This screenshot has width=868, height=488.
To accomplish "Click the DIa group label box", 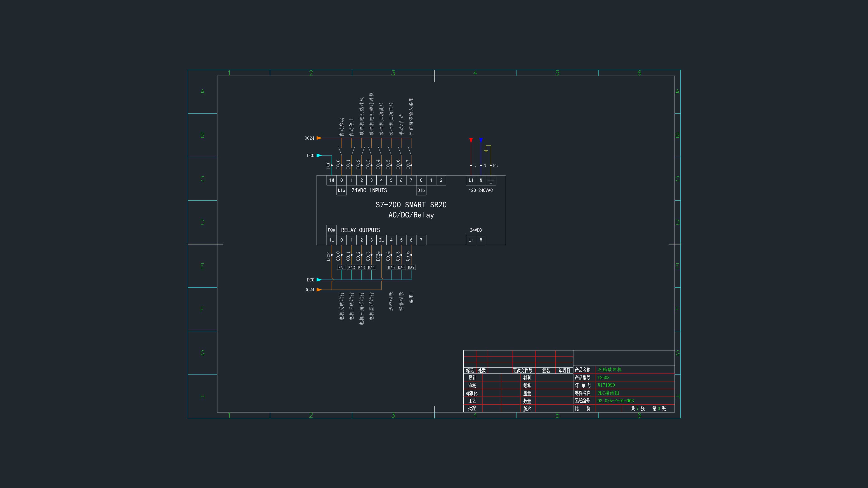I will point(342,190).
